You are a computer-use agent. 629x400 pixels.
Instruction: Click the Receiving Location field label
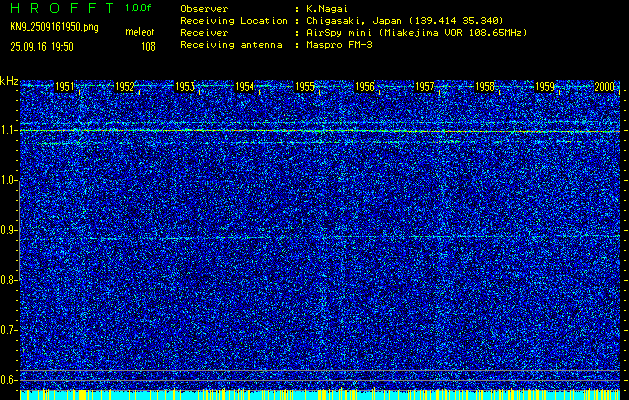tap(234, 21)
